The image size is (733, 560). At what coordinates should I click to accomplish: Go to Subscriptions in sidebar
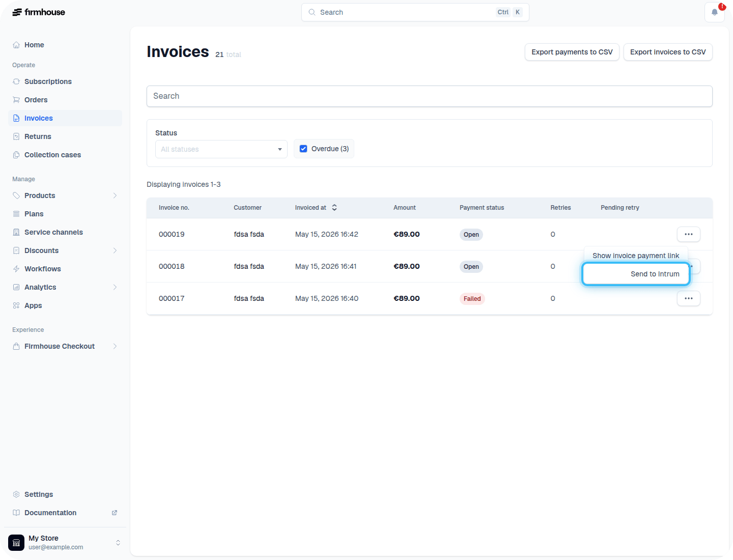[x=65, y=81]
